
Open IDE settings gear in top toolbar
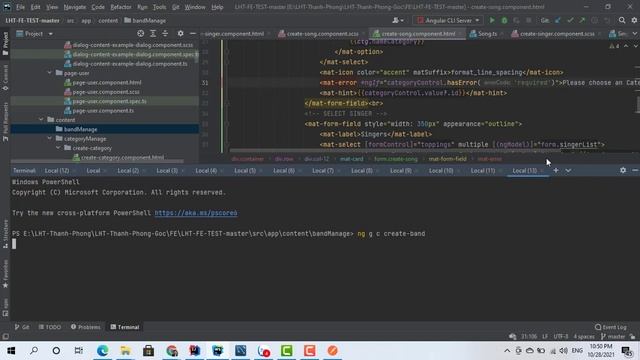click(x=634, y=20)
